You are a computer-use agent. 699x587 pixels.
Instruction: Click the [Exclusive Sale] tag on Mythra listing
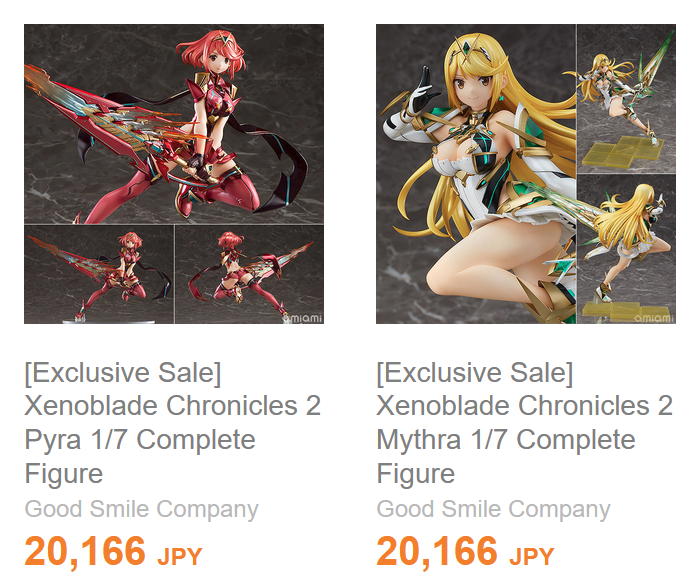[x=475, y=373]
